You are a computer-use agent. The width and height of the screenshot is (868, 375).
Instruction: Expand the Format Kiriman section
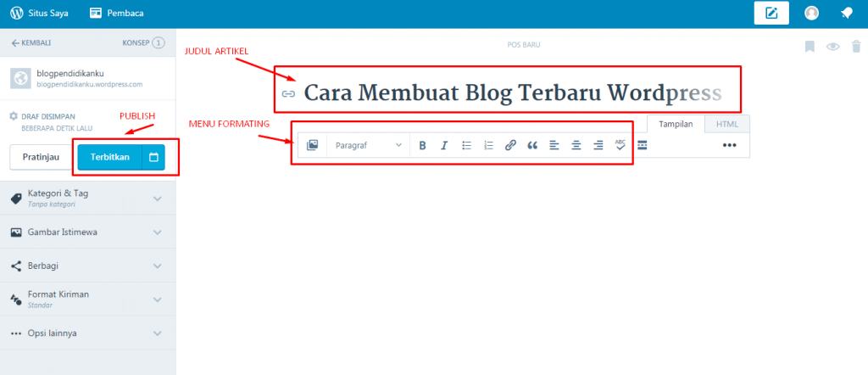click(88, 299)
